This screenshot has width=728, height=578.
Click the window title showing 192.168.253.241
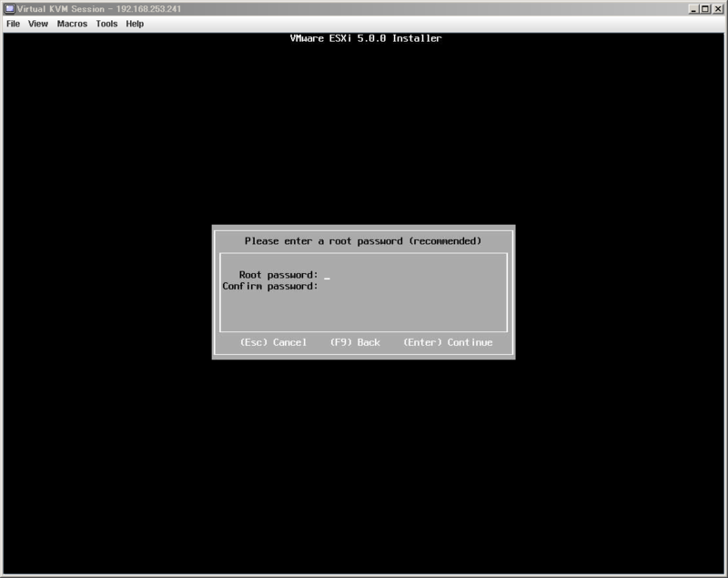coord(99,9)
